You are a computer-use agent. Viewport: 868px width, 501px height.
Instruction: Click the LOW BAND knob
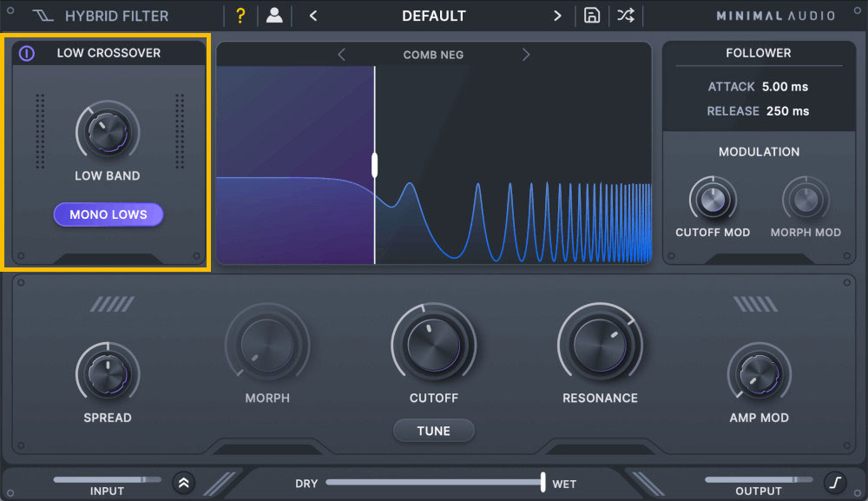(x=108, y=132)
